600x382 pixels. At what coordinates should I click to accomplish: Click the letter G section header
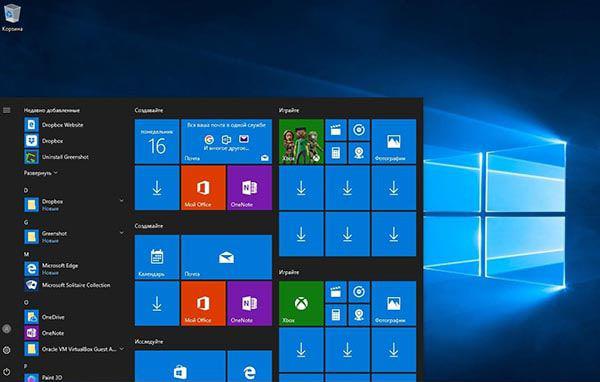pyautogui.click(x=26, y=222)
